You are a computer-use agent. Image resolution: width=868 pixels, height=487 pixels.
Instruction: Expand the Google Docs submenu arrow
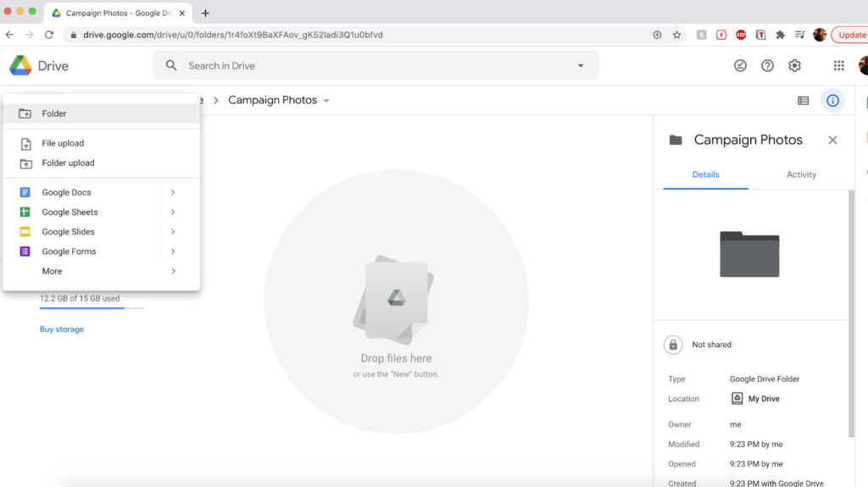click(x=173, y=192)
